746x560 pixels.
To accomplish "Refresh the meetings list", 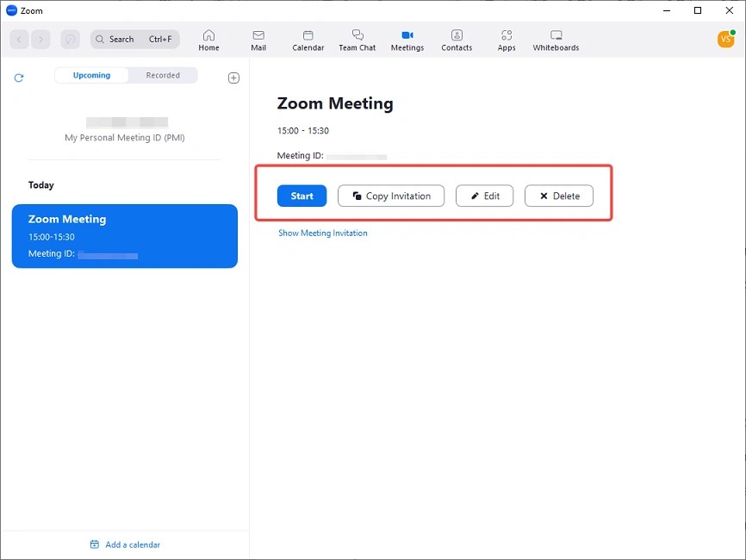I will tap(18, 78).
